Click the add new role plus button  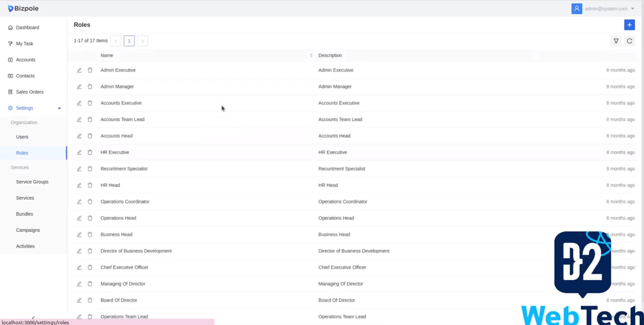pos(629,25)
